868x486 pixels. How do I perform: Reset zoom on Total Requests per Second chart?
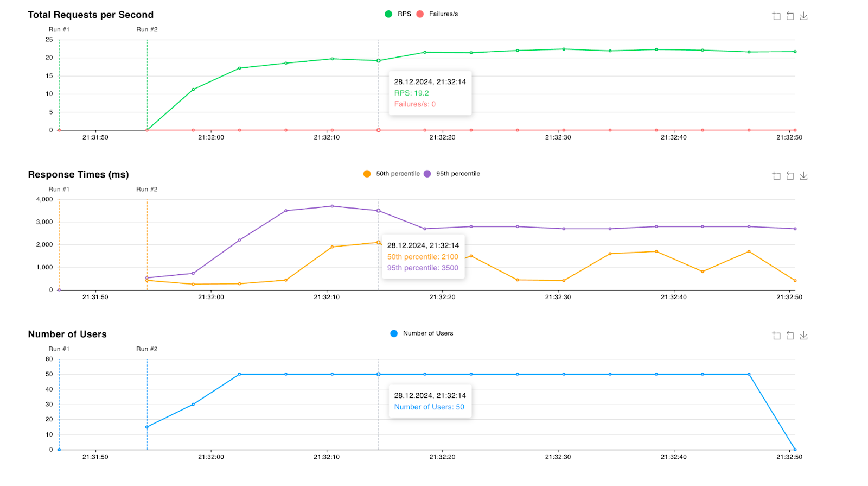790,16
